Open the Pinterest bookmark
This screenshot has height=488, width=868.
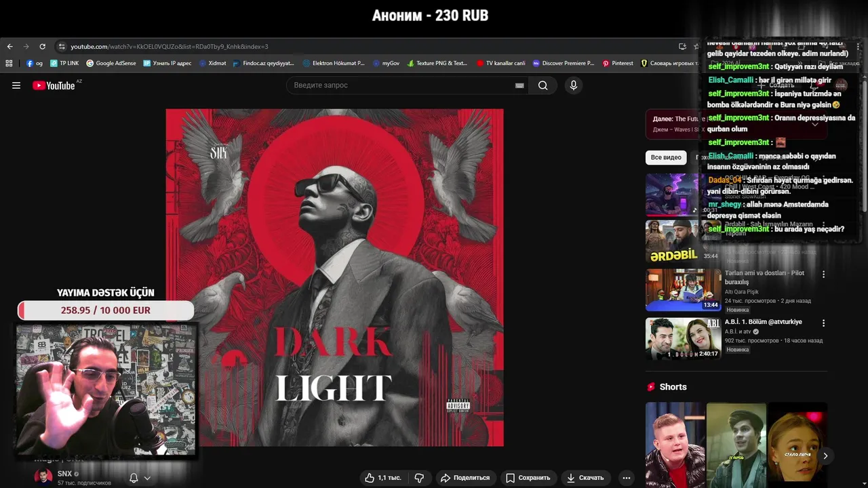point(618,63)
